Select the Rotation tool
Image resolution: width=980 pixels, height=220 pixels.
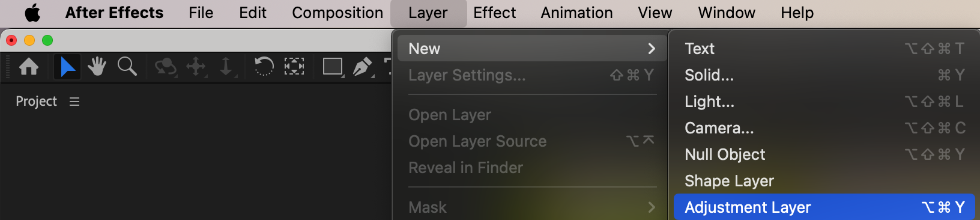point(264,66)
